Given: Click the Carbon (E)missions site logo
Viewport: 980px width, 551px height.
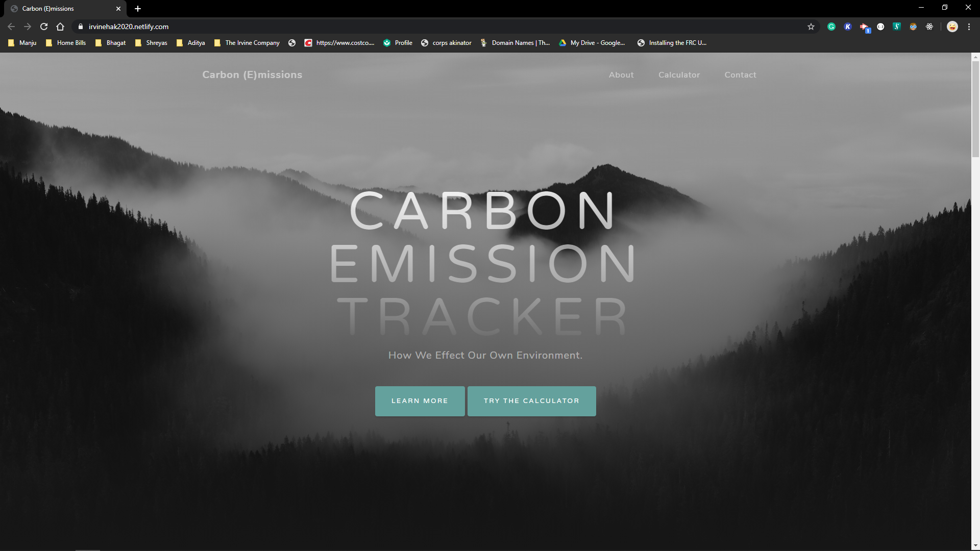Looking at the screenshot, I should coord(252,75).
